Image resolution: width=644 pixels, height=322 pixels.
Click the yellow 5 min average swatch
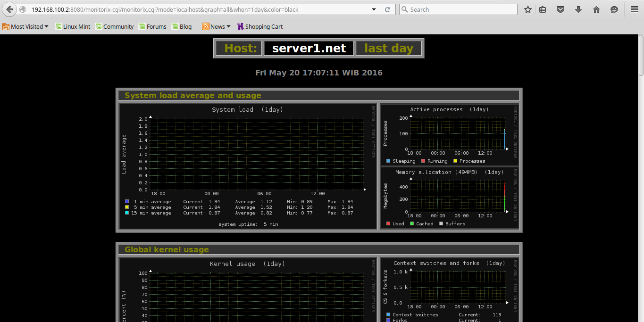pyautogui.click(x=127, y=207)
